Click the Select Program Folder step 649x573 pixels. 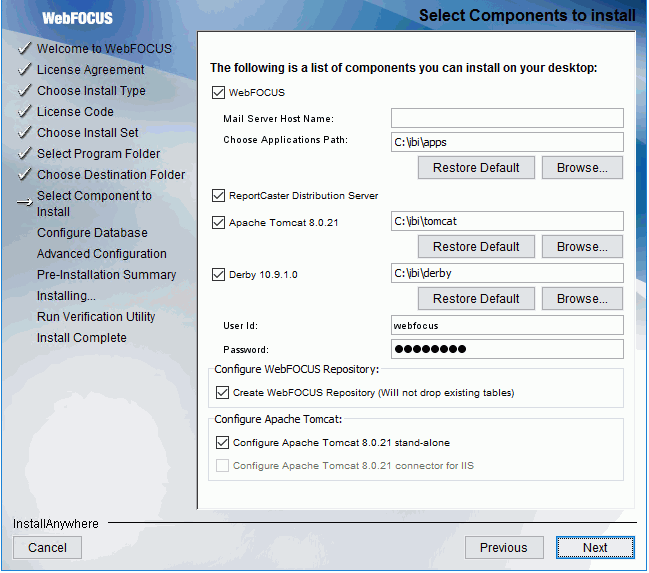pyautogui.click(x=99, y=154)
